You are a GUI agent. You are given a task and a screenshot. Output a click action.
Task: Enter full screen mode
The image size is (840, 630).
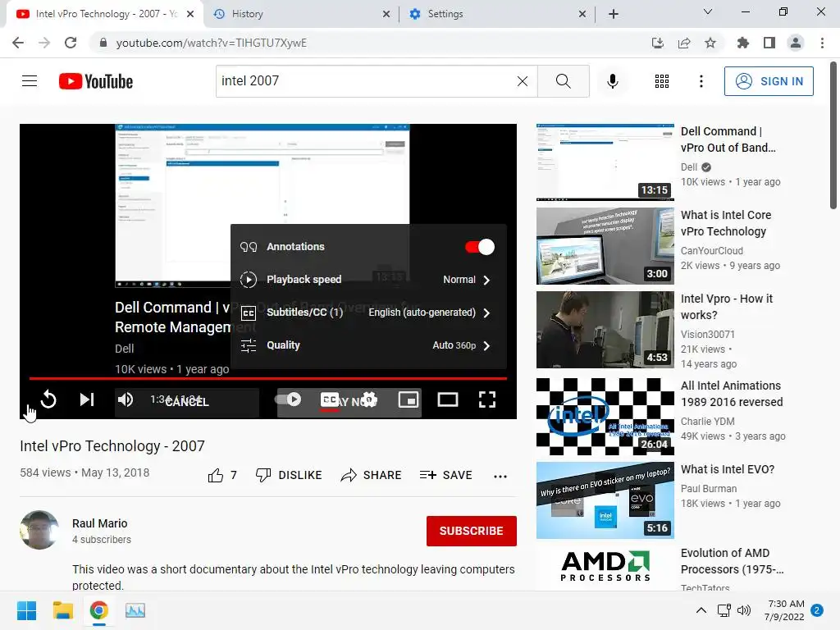click(487, 399)
